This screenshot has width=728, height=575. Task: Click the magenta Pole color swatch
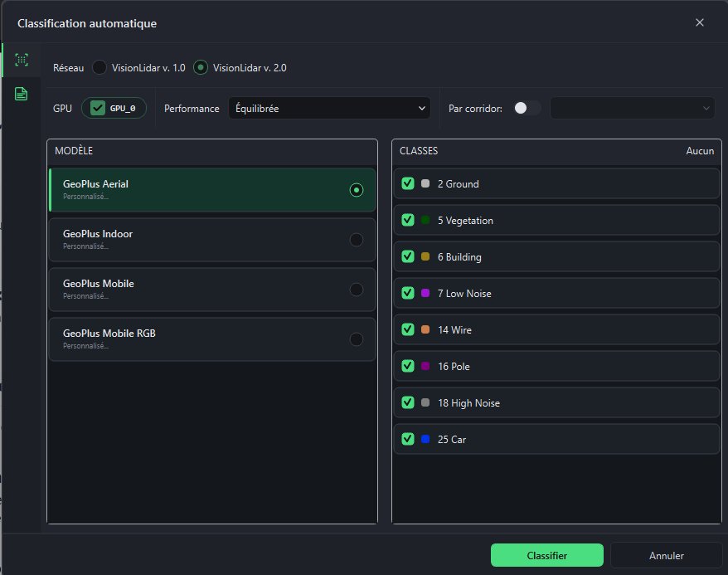425,366
